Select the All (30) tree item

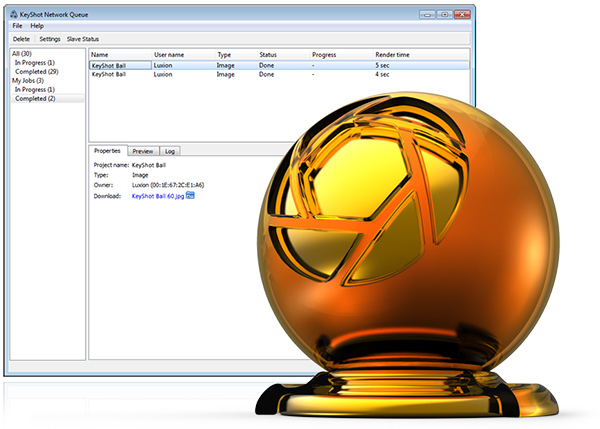pyautogui.click(x=22, y=54)
